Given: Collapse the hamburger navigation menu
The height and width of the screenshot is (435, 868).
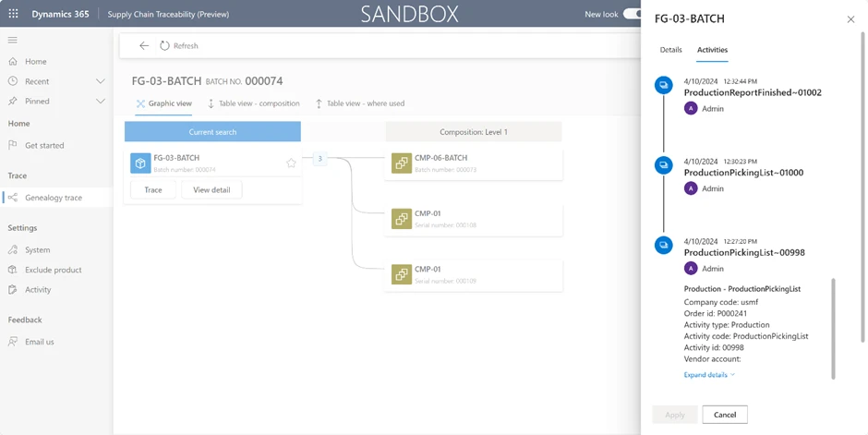Looking at the screenshot, I should pos(13,40).
